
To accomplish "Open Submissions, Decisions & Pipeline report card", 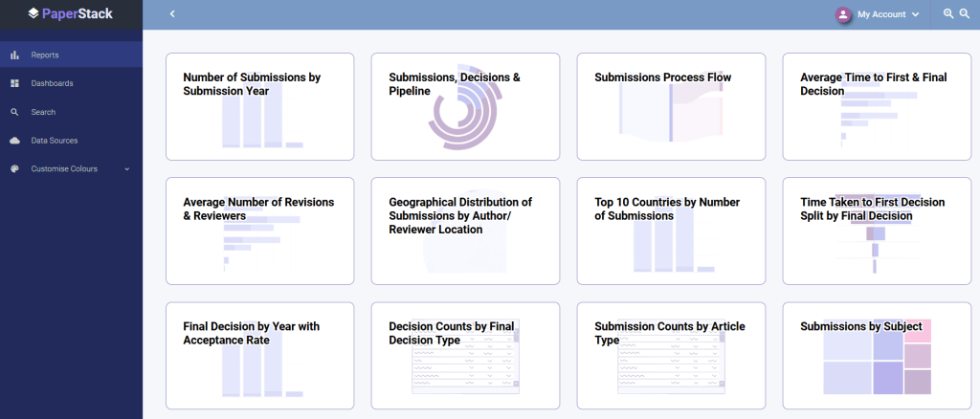I will pos(465,106).
